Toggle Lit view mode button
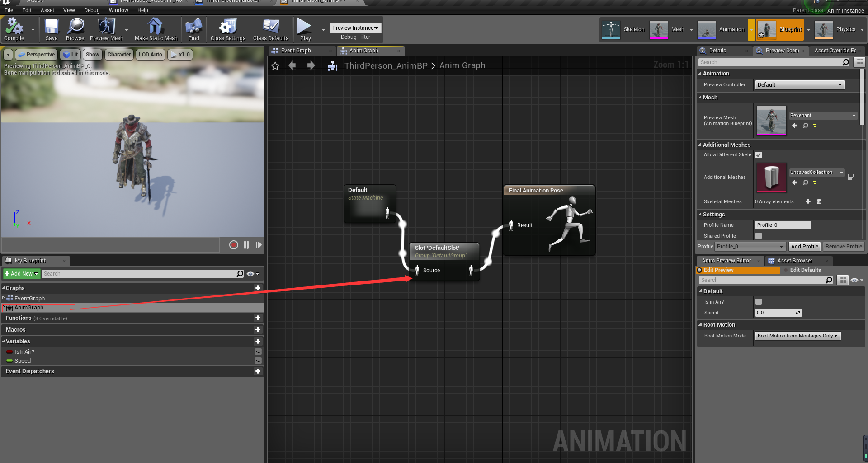The width and height of the screenshot is (868, 463). [x=71, y=55]
